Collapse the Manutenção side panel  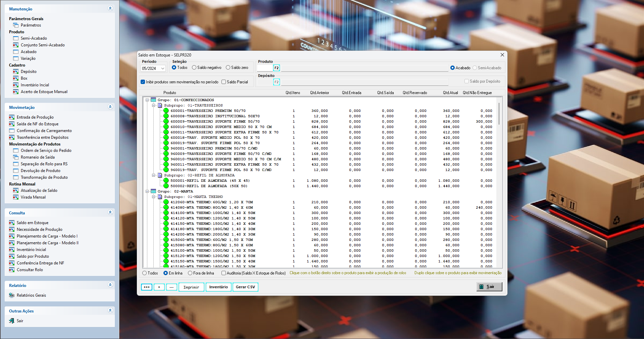(x=110, y=8)
